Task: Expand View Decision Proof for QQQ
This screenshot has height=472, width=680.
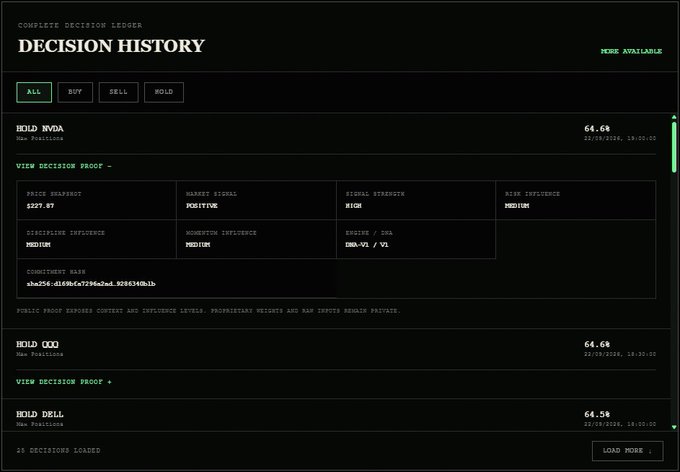Action: coord(64,382)
